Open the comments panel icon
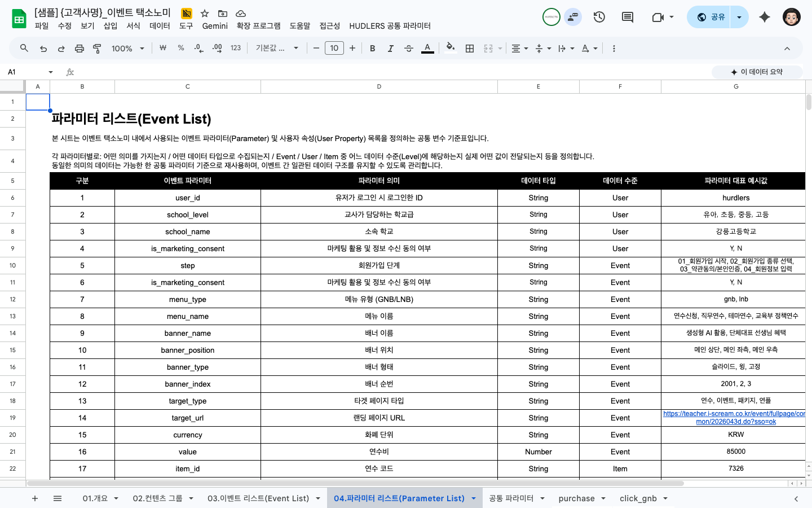Image resolution: width=812 pixels, height=508 pixels. click(x=628, y=17)
